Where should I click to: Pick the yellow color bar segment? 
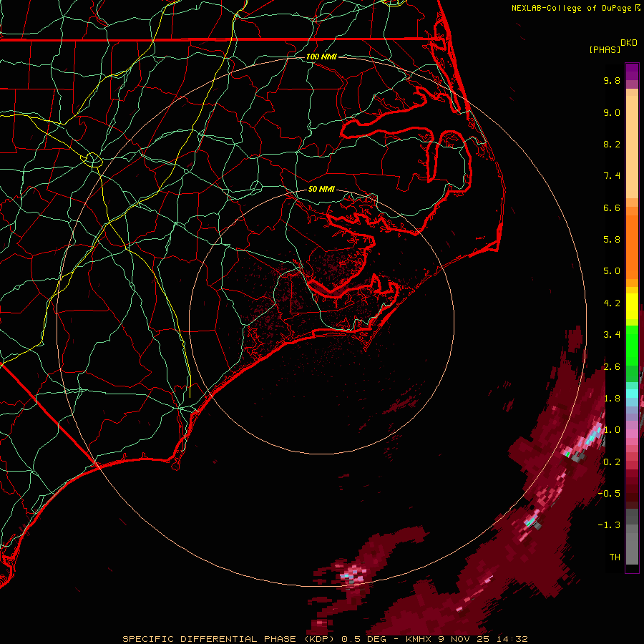point(632,306)
